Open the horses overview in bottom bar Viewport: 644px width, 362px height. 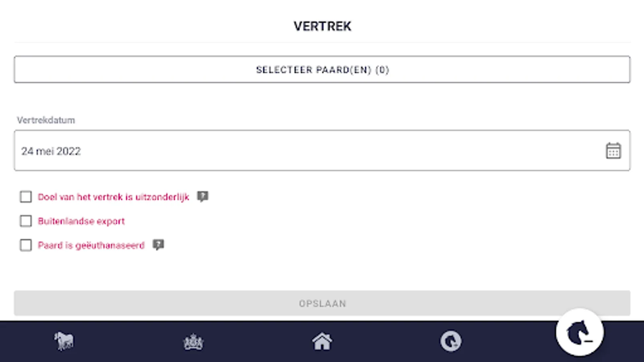(64, 341)
